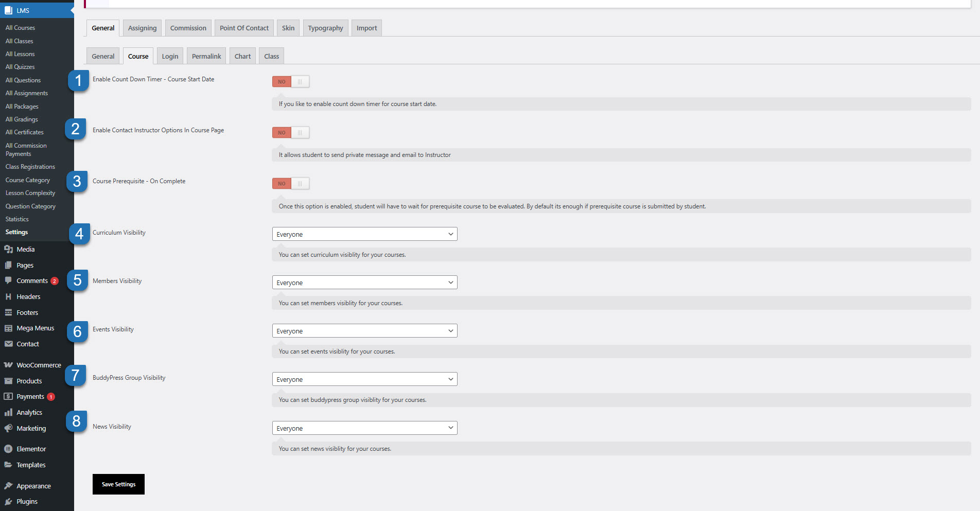Switch to the Commission tab

[188, 28]
